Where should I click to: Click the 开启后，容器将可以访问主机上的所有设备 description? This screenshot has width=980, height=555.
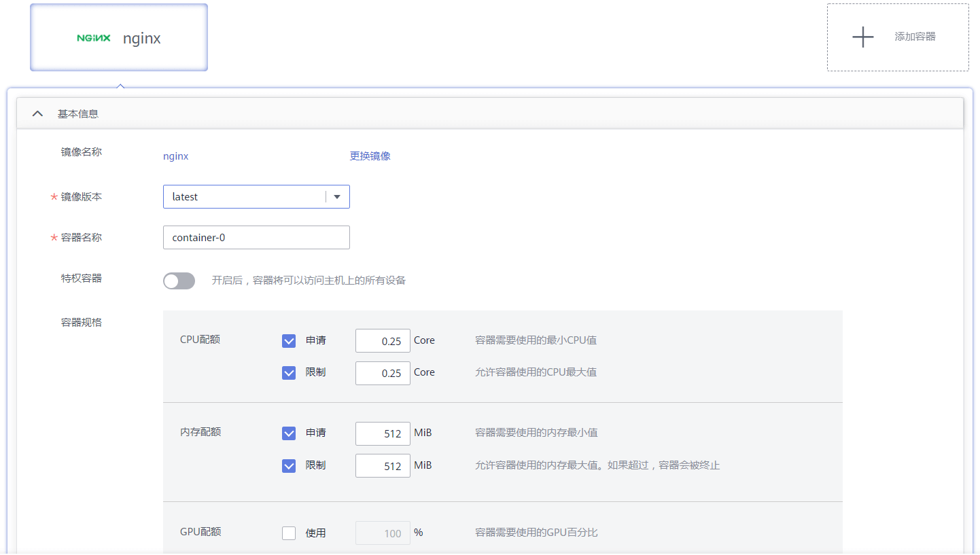[309, 281]
